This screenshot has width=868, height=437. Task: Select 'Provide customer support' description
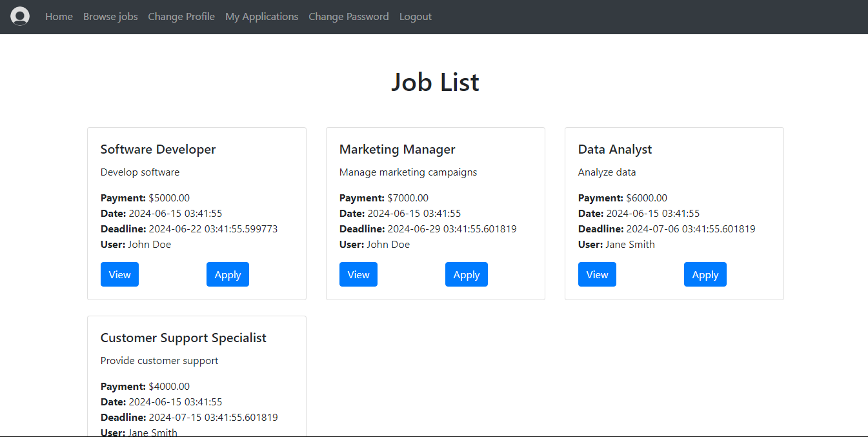(x=159, y=361)
